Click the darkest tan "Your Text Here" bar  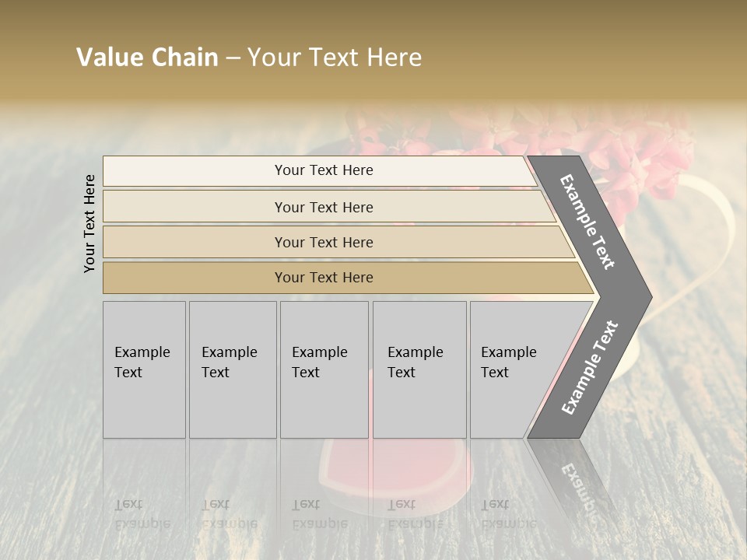click(324, 278)
